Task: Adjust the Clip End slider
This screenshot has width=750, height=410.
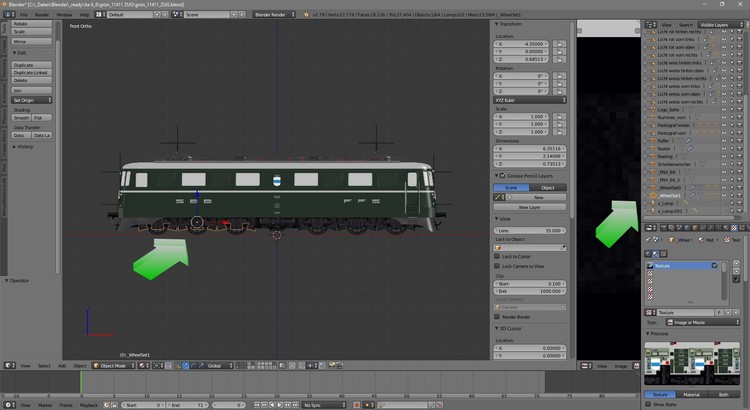Action: click(x=530, y=291)
